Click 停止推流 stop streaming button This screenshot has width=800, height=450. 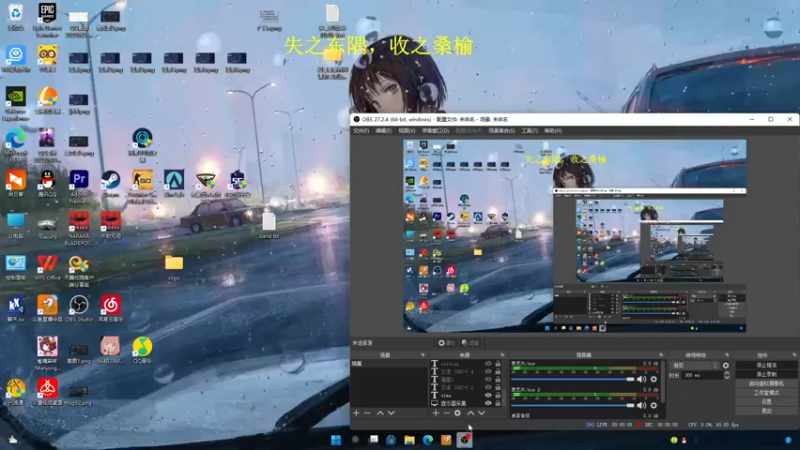(766, 365)
